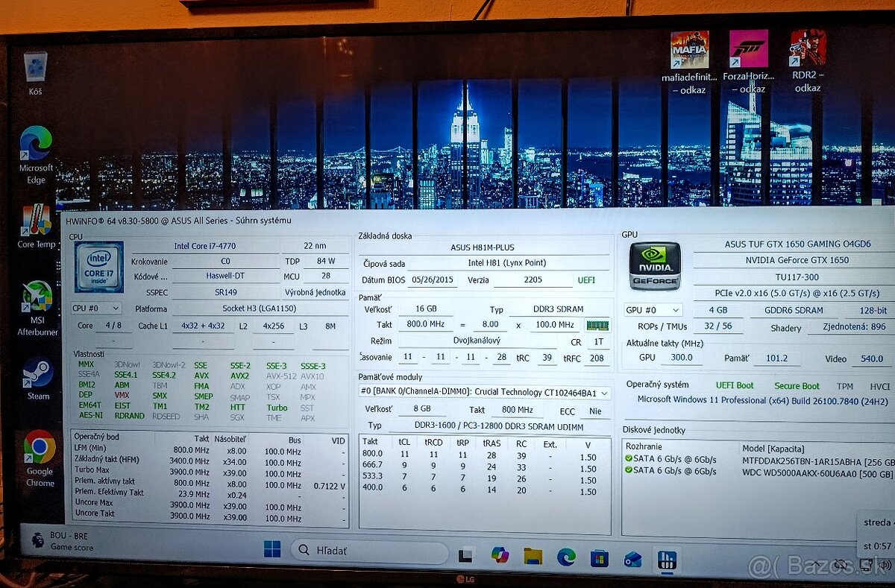Launch Core Temp from the desktop
Image resolution: width=895 pixels, height=588 pixels.
[35, 221]
